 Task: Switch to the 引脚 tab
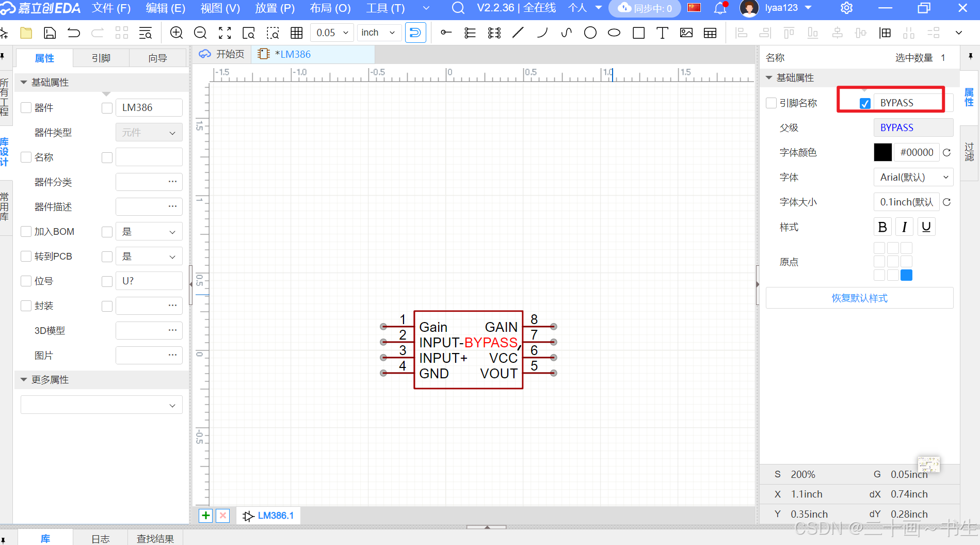pos(101,58)
